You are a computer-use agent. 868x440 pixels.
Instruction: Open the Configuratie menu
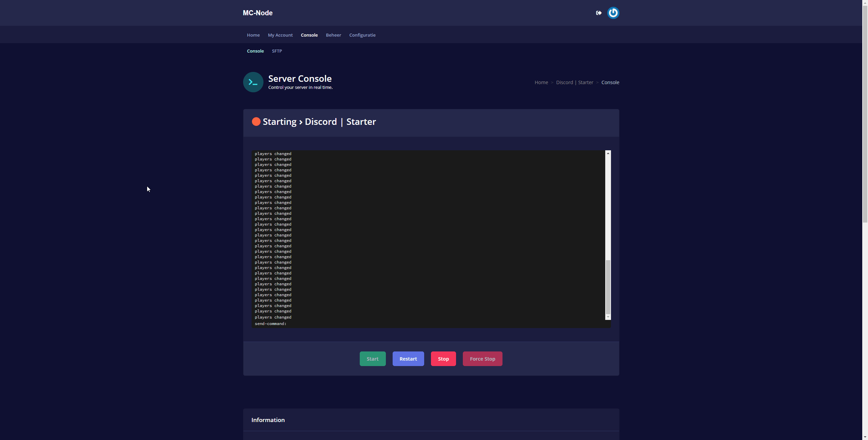coord(362,35)
